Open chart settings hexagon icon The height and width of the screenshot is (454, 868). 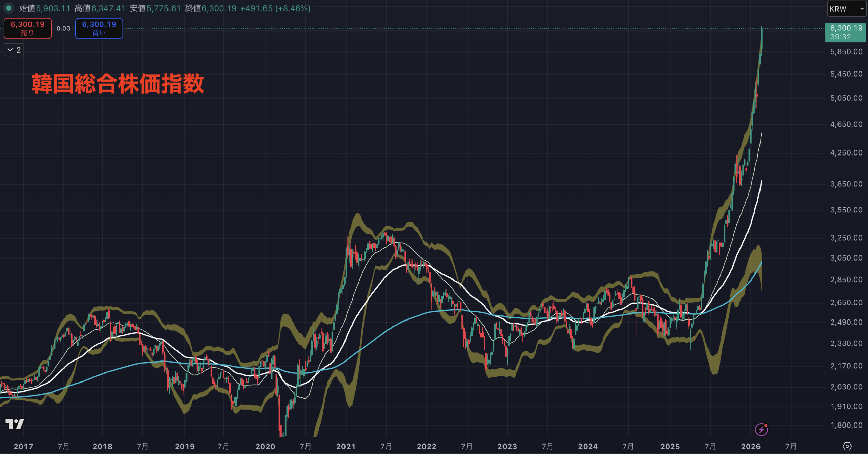click(x=847, y=446)
